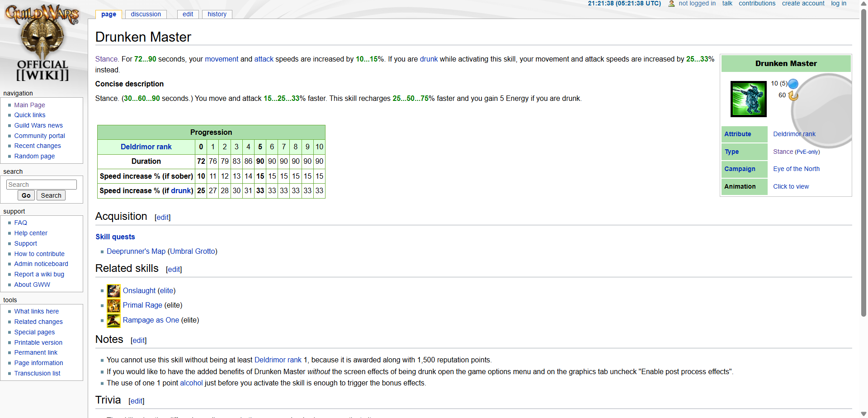Open the edit tab
The image size is (868, 418).
[188, 14]
